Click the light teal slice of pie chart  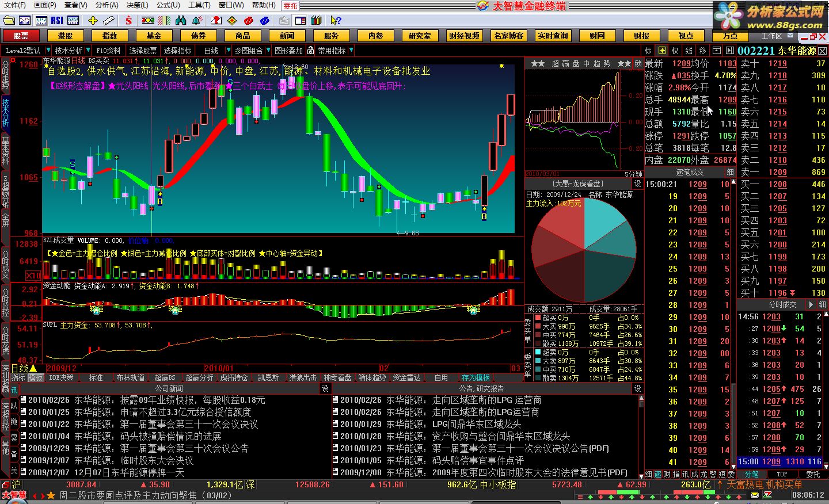(x=603, y=222)
